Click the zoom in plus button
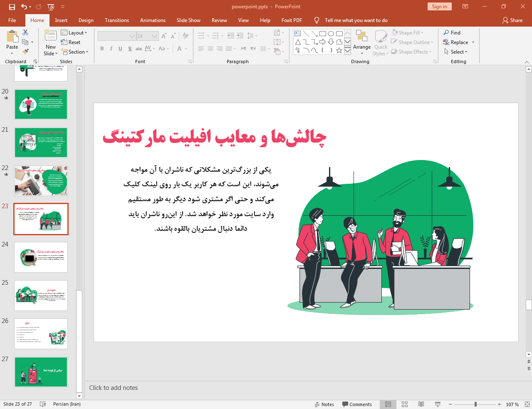 click(500, 404)
